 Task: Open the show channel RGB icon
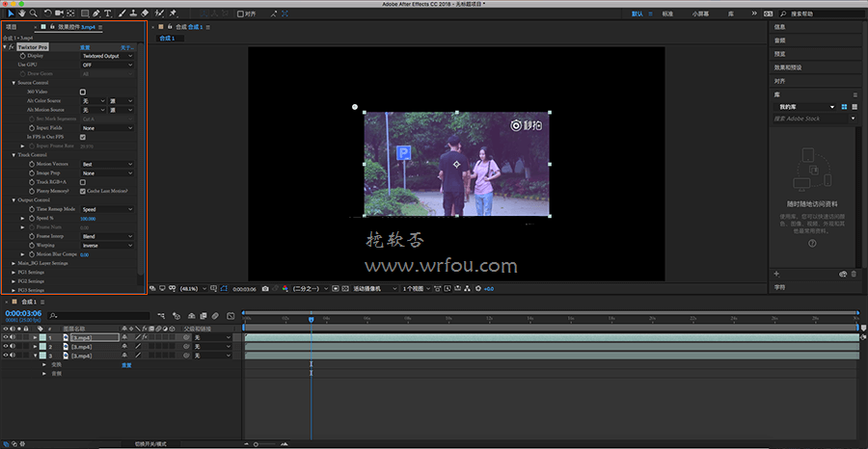coord(285,289)
